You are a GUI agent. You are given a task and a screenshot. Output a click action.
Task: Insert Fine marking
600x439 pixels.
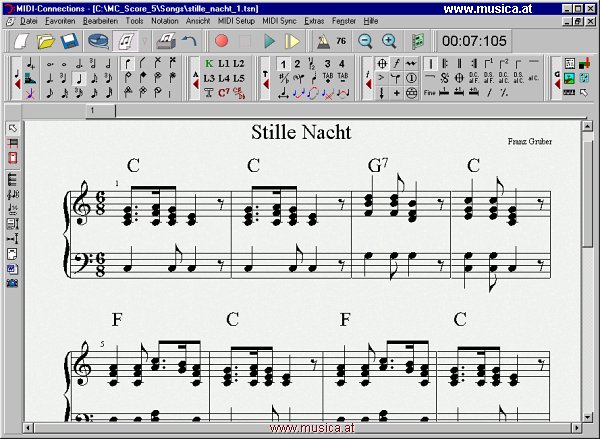pyautogui.click(x=429, y=93)
